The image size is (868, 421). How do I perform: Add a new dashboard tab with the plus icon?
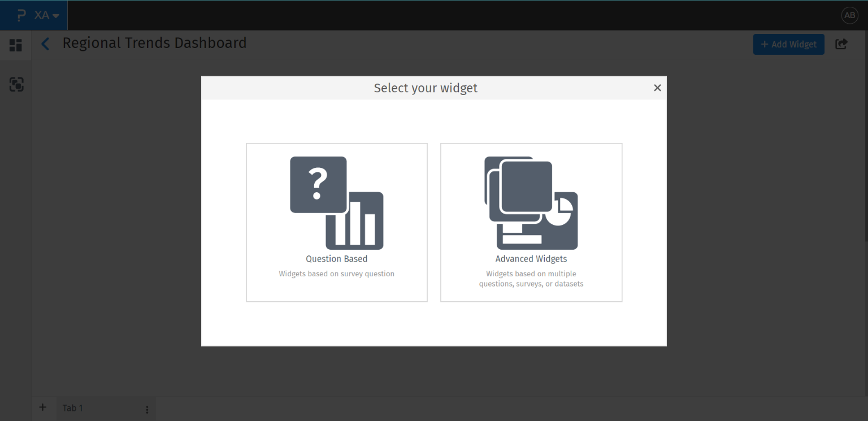42,407
